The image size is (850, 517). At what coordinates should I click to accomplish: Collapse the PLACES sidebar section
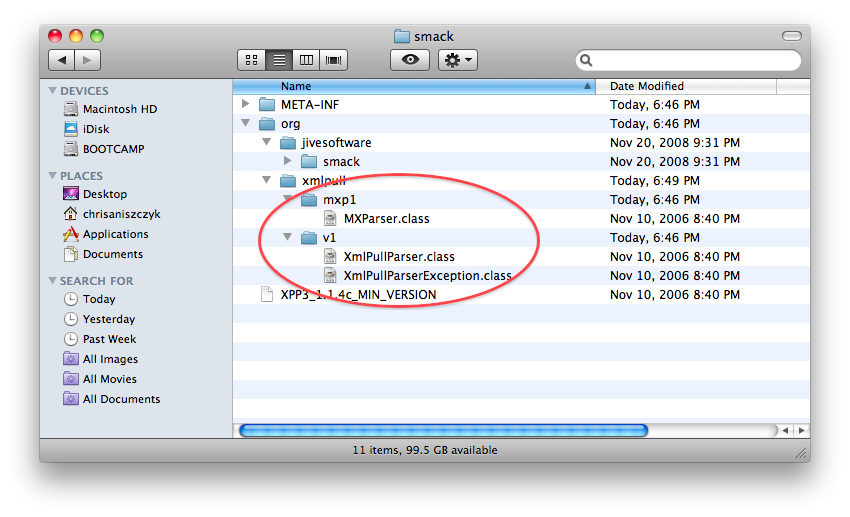tap(53, 176)
